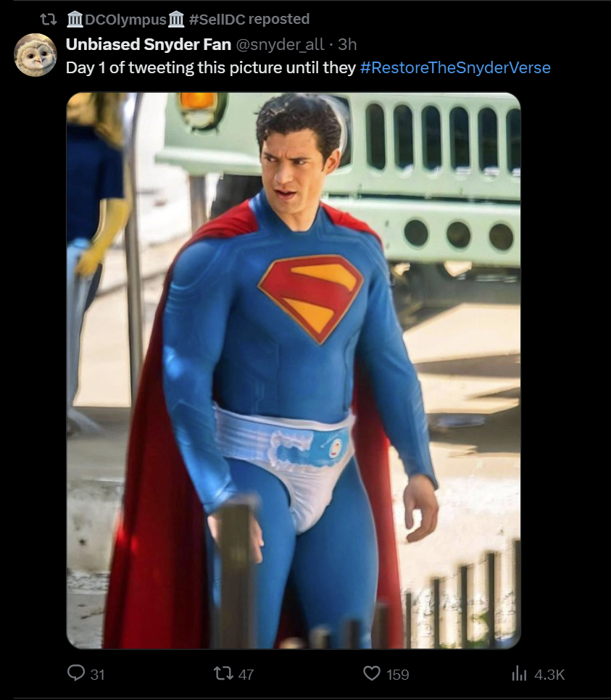The image size is (611, 700).
Task: Click the 47 reposts count
Action: tap(246, 674)
